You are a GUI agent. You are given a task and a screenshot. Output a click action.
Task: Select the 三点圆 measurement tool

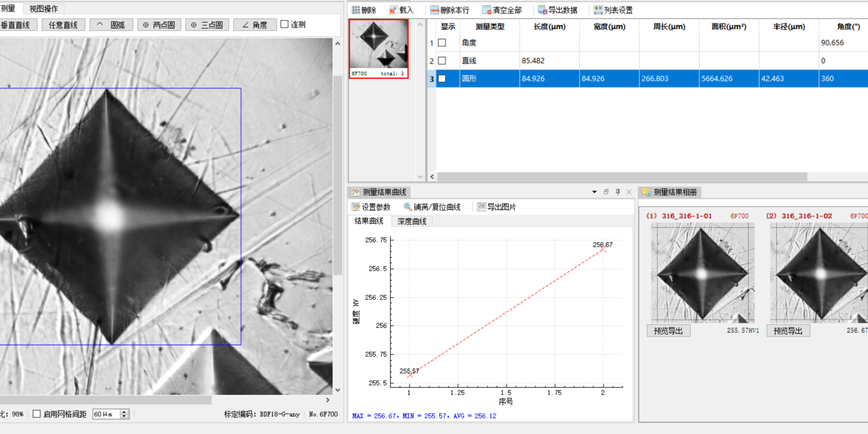coord(207,25)
